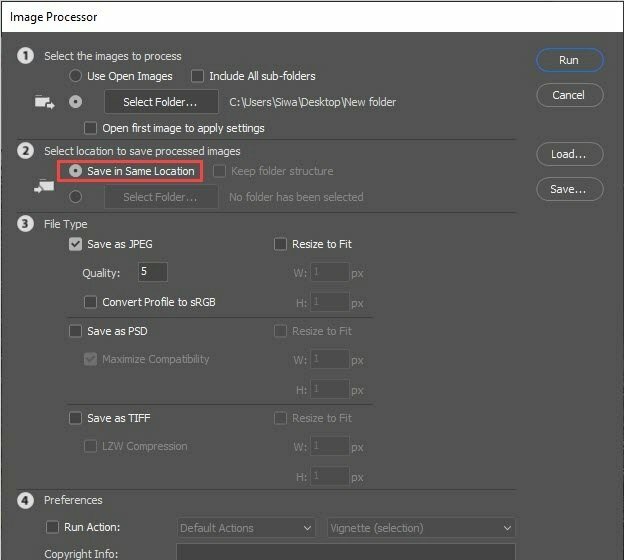Check Open first image to apply settings

click(x=90, y=128)
